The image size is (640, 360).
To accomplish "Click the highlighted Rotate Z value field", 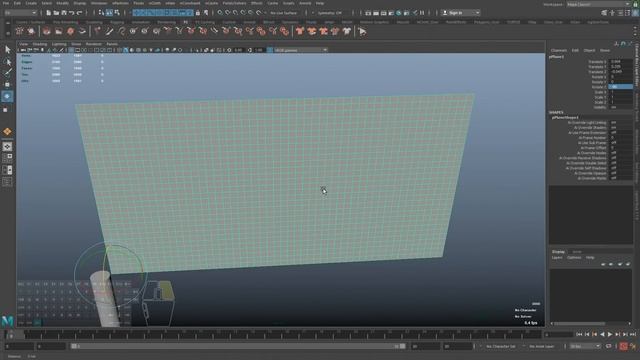I will point(620,87).
